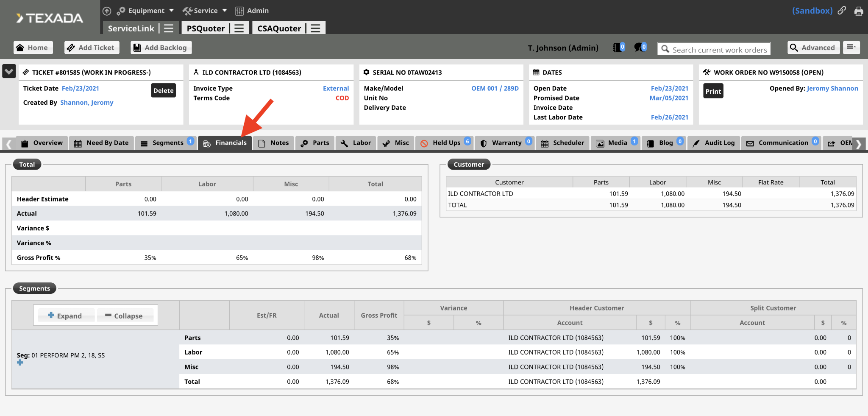Open the CSAQuoter hamburger menu
Screen dimensions: 868x416
pyautogui.click(x=315, y=28)
